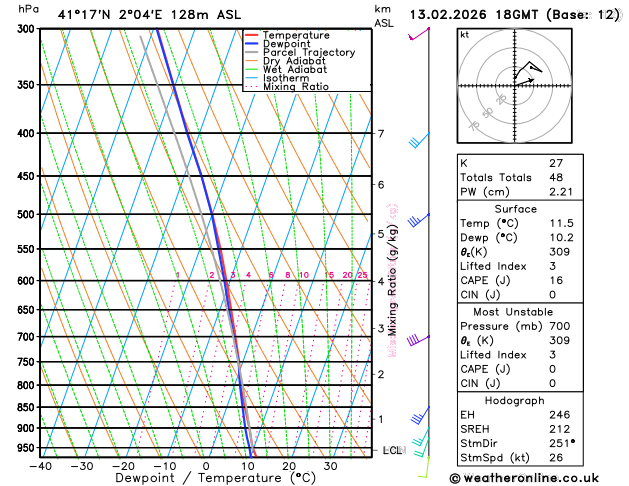
Task: Click the blue wind barb at 500 hPa
Action: tap(419, 220)
